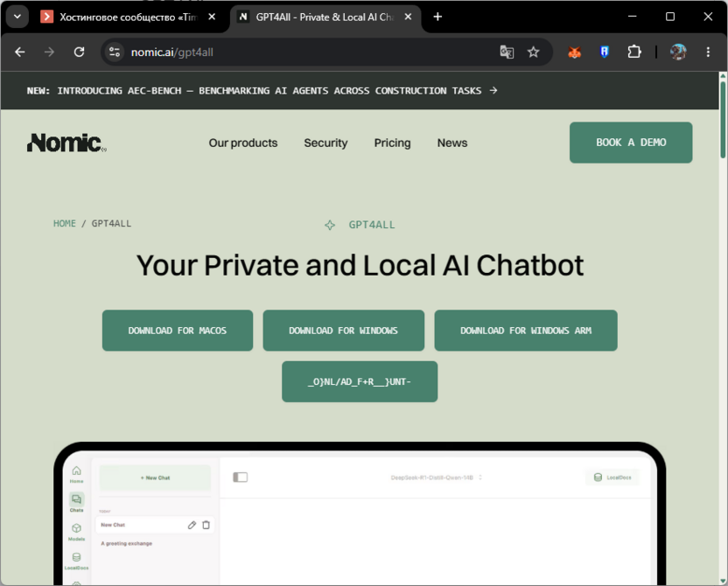728x586 pixels.
Task: Open a new browser tab
Action: click(x=437, y=17)
